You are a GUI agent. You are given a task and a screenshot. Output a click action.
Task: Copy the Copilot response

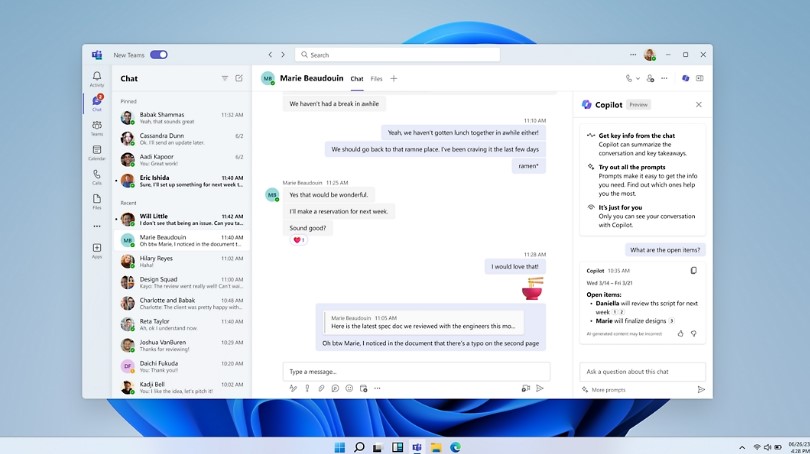(693, 270)
